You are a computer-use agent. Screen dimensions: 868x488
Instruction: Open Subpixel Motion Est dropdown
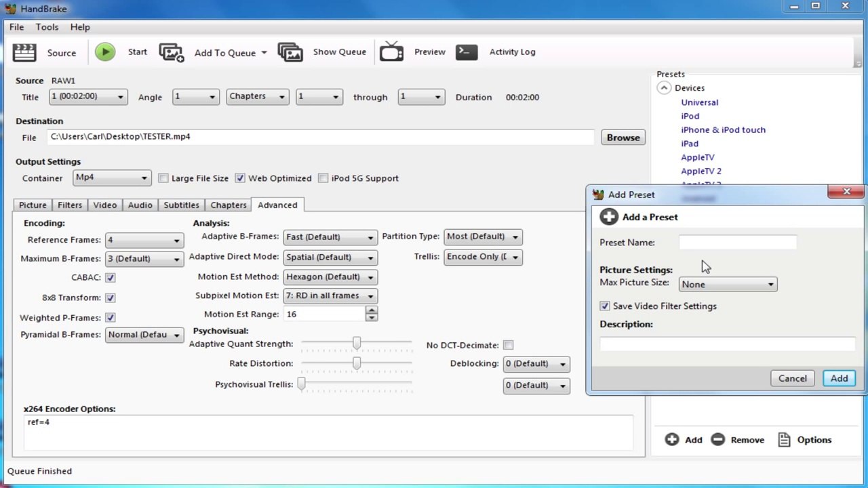(x=330, y=296)
